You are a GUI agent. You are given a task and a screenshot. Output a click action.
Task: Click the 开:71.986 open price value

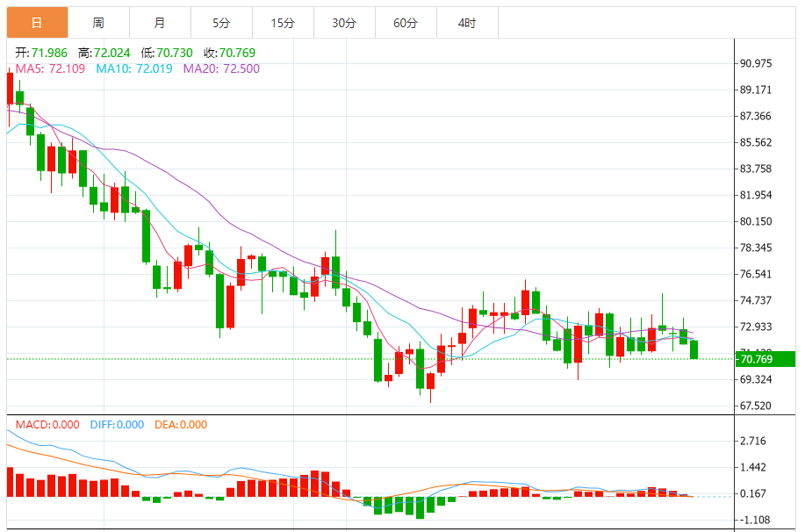41,53
